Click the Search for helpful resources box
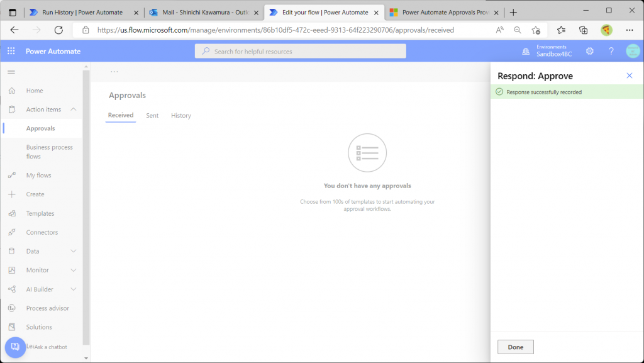This screenshot has height=363, width=644. tap(300, 52)
